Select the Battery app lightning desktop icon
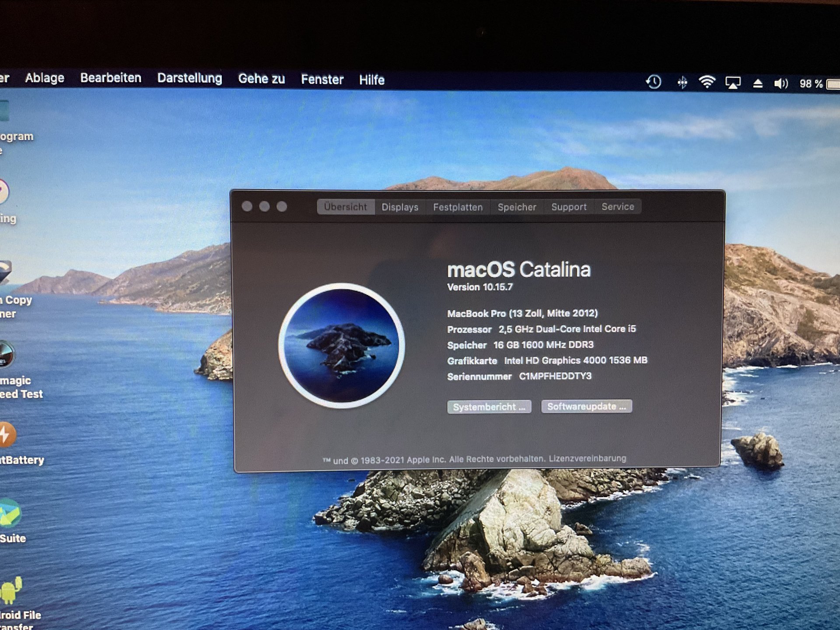This screenshot has width=840, height=630. (7, 434)
